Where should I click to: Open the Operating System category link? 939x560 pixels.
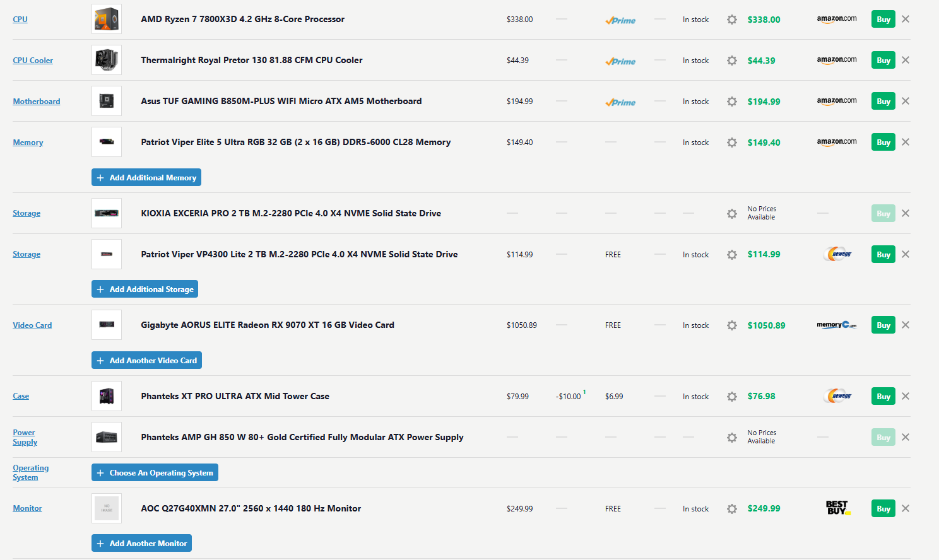pyautogui.click(x=30, y=472)
